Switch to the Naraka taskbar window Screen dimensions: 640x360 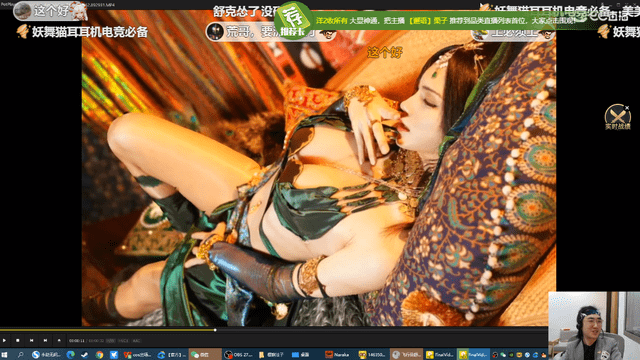click(x=337, y=355)
